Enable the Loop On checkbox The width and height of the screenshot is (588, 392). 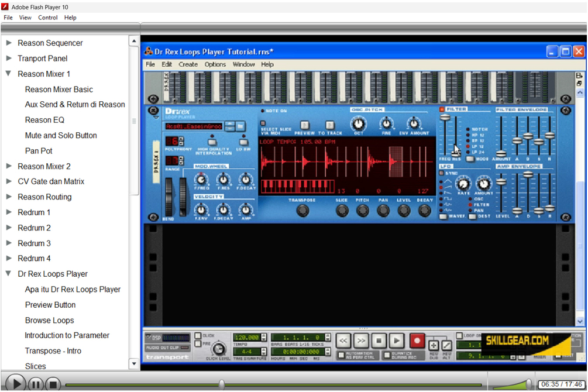click(459, 335)
